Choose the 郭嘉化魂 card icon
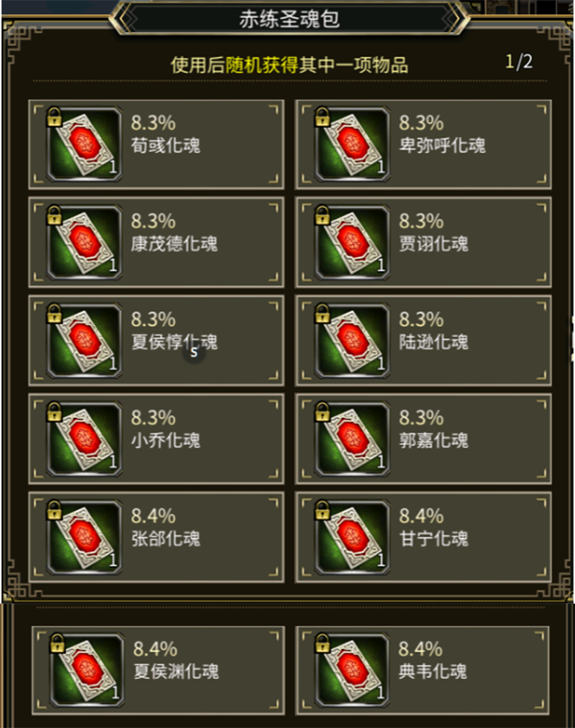Screen dimensions: 575x728 [x=352, y=439]
